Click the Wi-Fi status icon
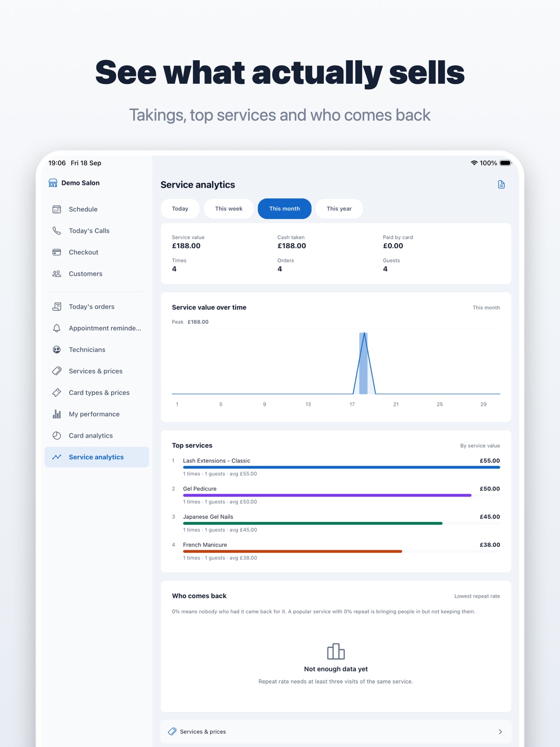Screen dimensions: 560x747 point(474,163)
